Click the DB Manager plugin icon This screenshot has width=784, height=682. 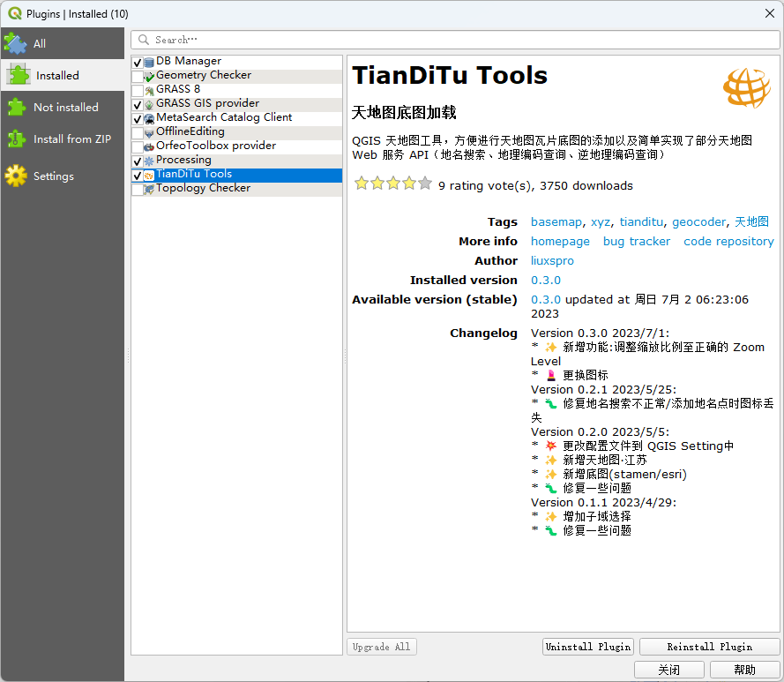coord(149,62)
